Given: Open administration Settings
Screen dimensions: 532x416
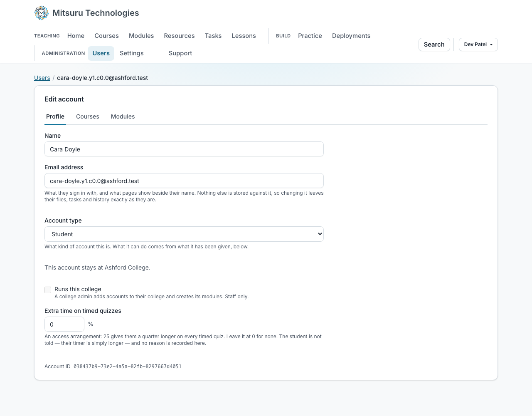Looking at the screenshot, I should tap(132, 53).
